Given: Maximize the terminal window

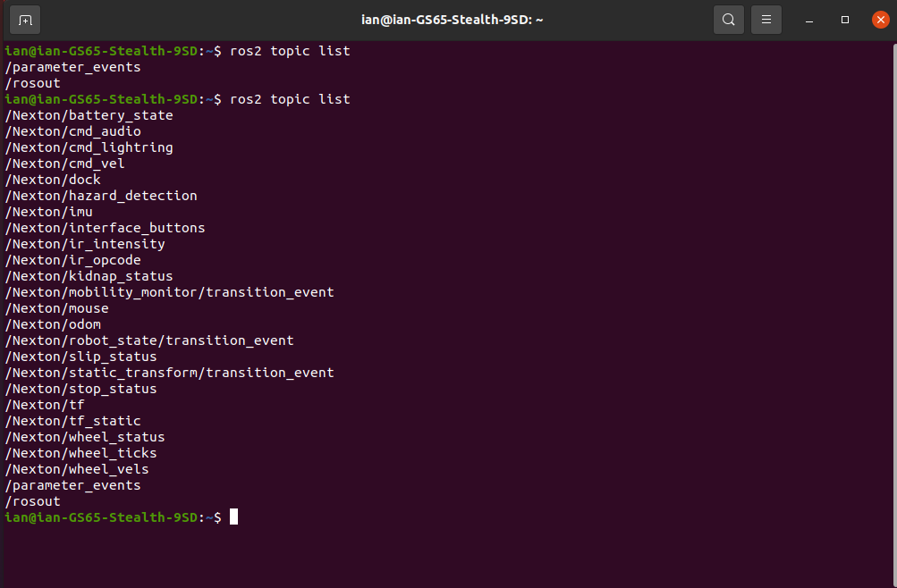Looking at the screenshot, I should pos(845,20).
